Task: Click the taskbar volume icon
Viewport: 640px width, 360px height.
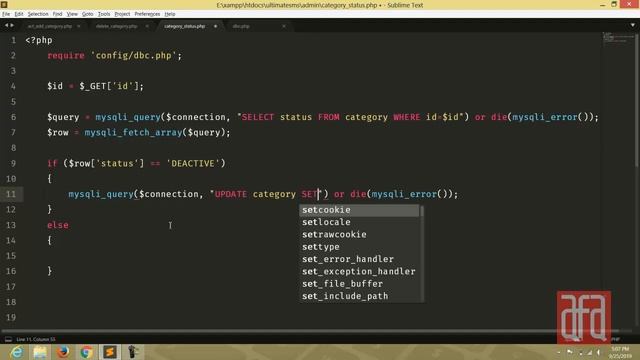Action: (599, 352)
